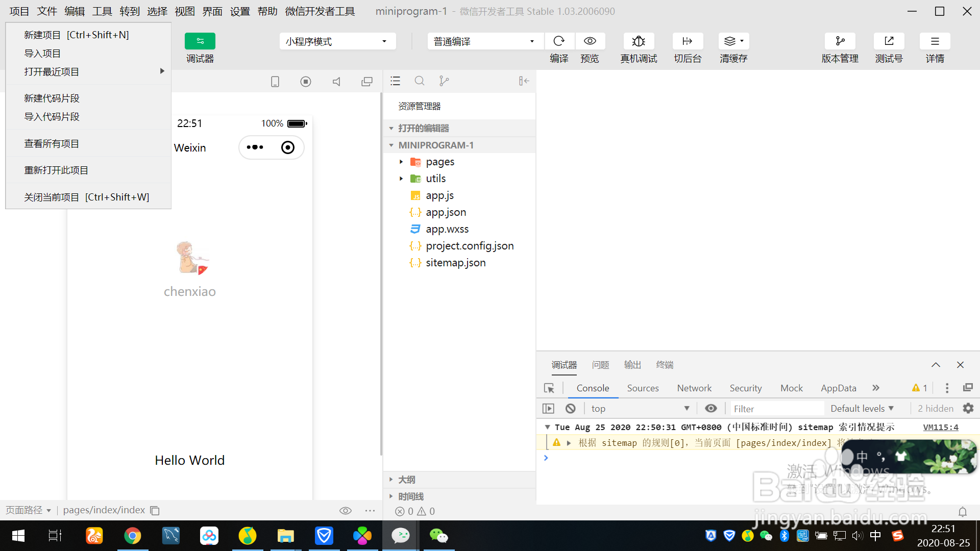This screenshot has height=551, width=980.
Task: Click the 测试号 test account icon
Action: pyautogui.click(x=889, y=41)
